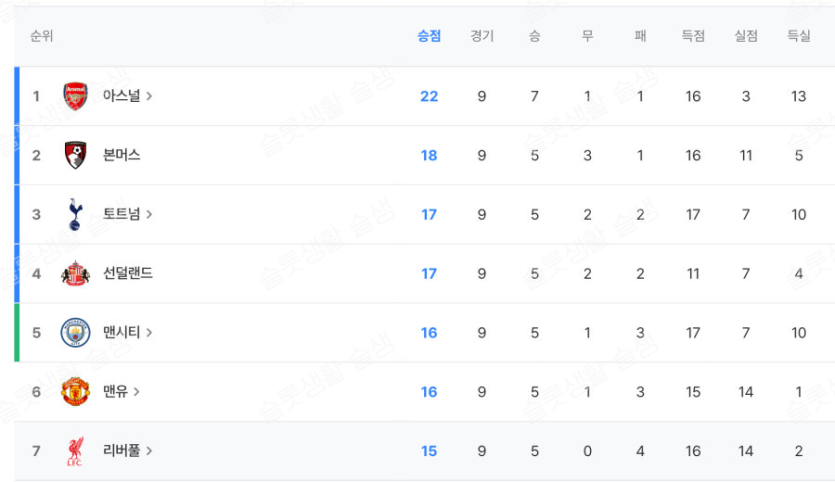Sort table by 득실 column header
835x482 pixels.
click(798, 36)
